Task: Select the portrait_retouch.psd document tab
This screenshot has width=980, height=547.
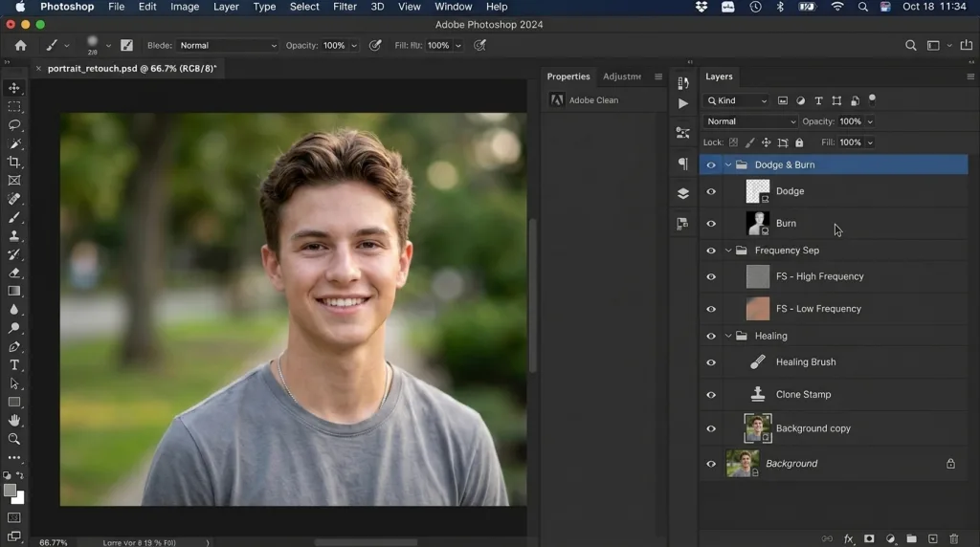Action: tap(132, 69)
